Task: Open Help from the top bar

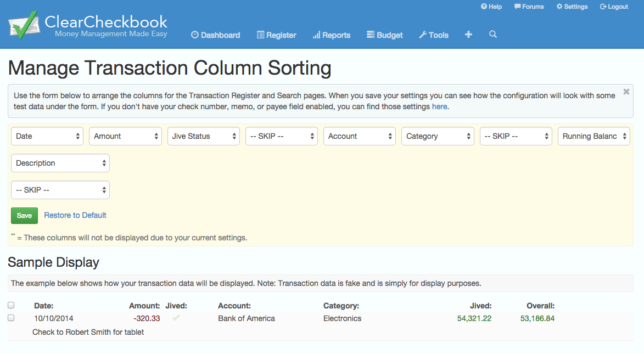Action: pos(491,7)
